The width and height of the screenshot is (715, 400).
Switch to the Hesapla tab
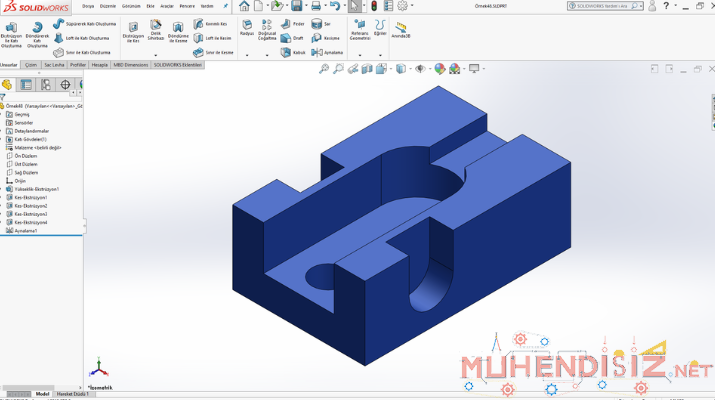(100, 64)
